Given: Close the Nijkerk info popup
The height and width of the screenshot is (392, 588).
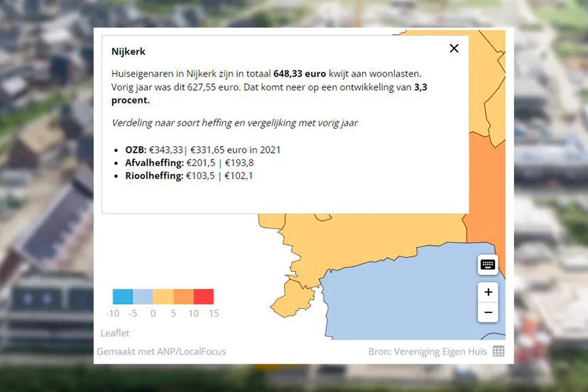Looking at the screenshot, I should click(x=454, y=48).
